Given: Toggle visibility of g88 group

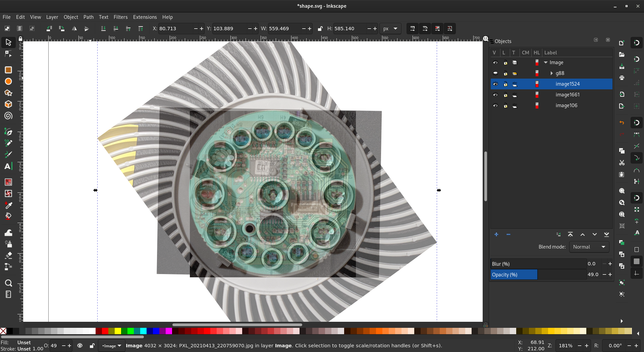Looking at the screenshot, I should point(495,73).
